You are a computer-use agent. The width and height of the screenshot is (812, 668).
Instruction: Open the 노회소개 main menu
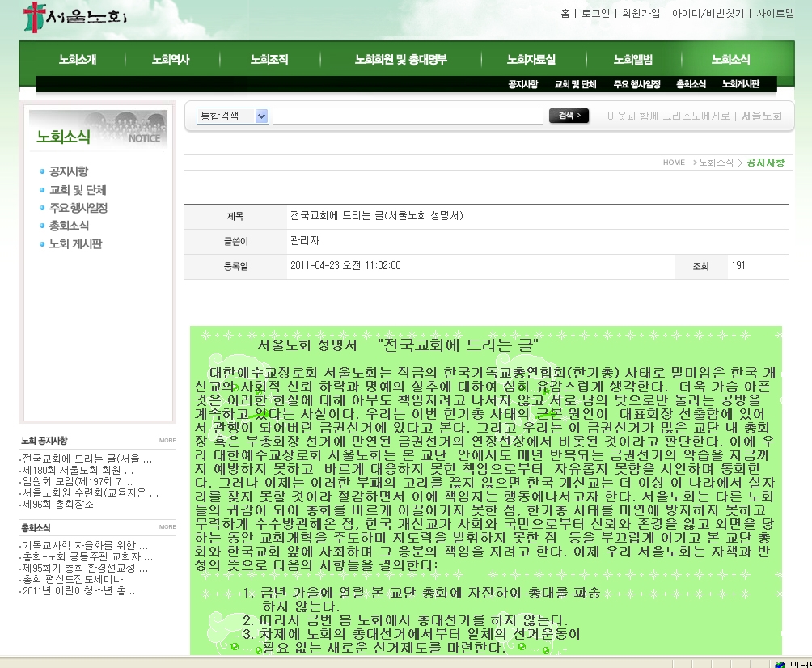pyautogui.click(x=78, y=60)
